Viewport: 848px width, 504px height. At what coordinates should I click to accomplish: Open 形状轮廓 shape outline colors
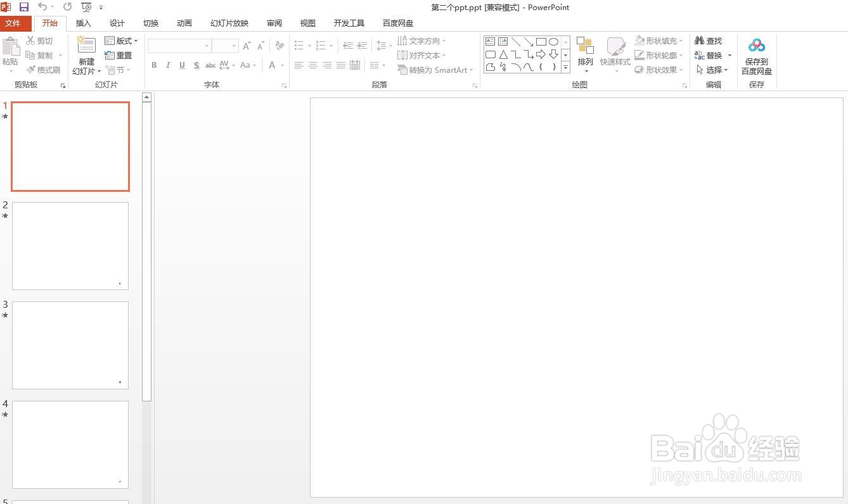(x=659, y=55)
